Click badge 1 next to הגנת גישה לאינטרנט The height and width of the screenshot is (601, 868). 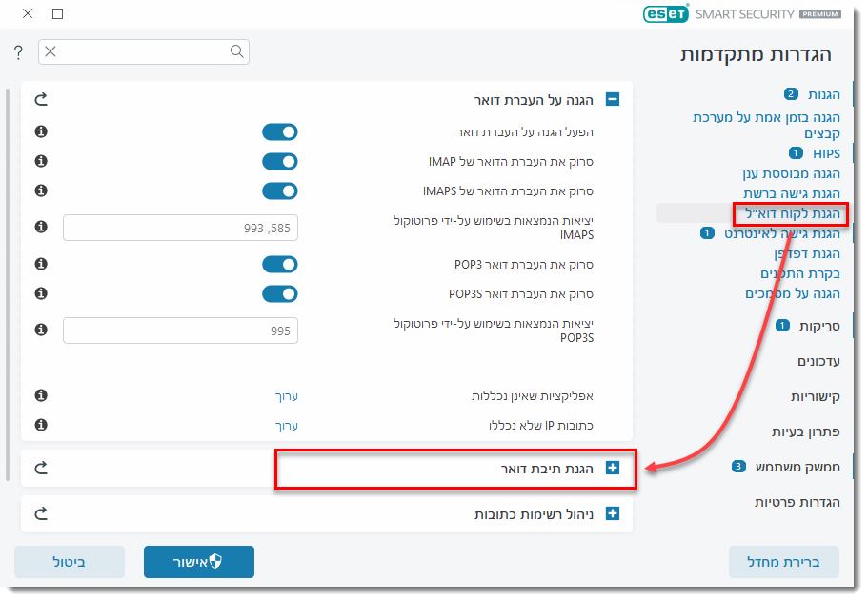pos(708,233)
